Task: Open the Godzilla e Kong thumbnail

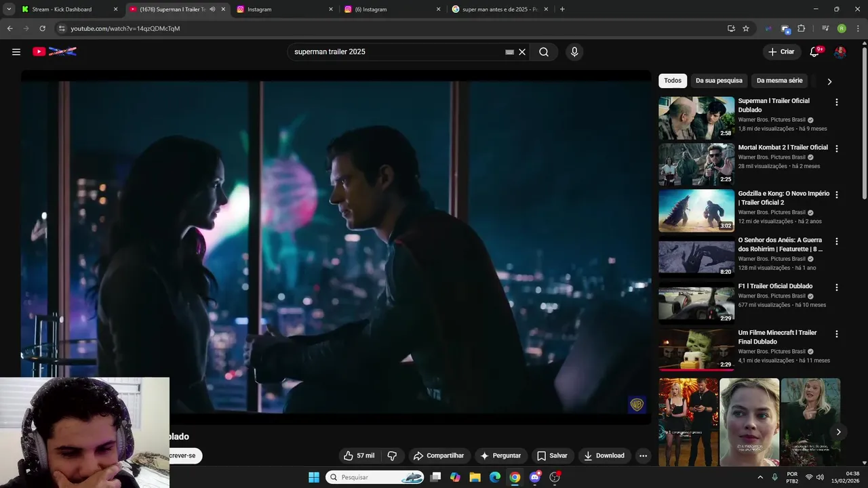Action: pyautogui.click(x=696, y=211)
